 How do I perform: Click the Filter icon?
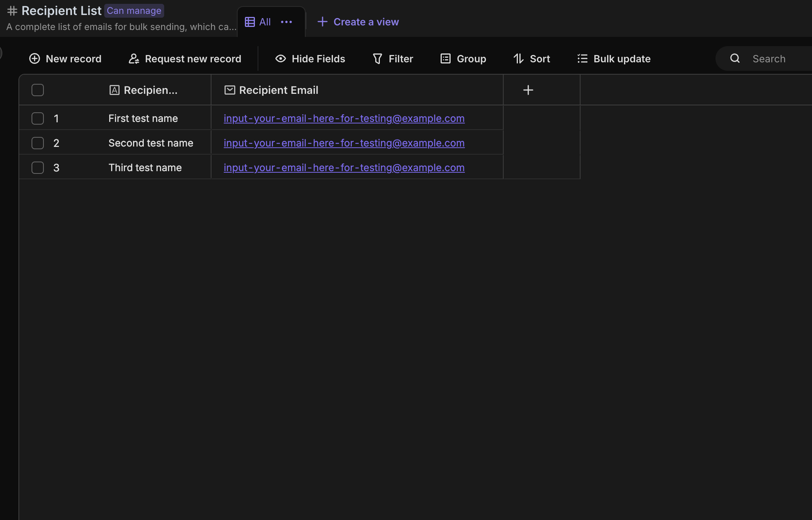(377, 58)
